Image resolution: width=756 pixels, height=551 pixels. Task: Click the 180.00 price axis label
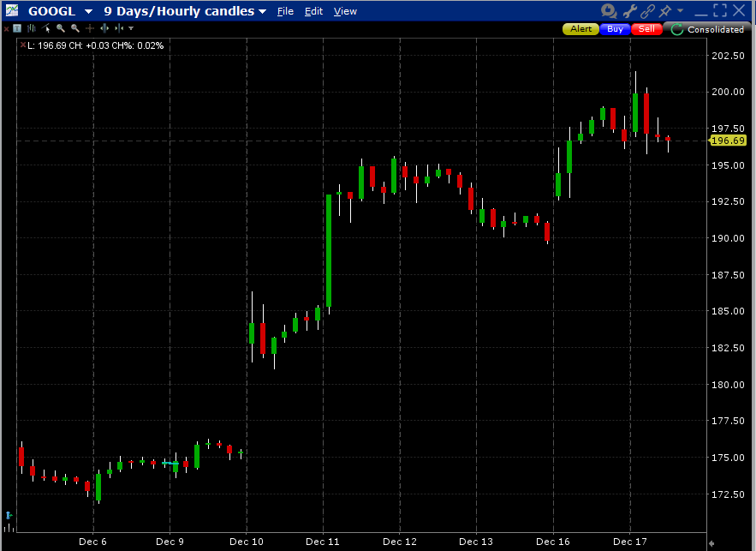(728, 385)
